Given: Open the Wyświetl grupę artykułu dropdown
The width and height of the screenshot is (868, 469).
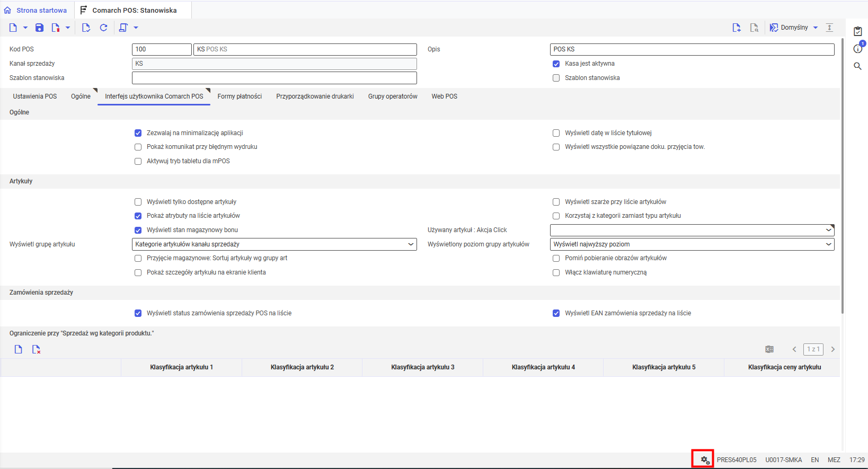Looking at the screenshot, I should [411, 244].
